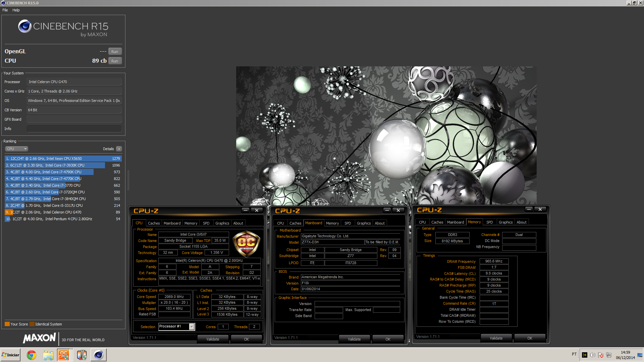This screenshot has width=644, height=362.
Task: Switch to Memory tab in left CPU-Z window
Action: (x=191, y=223)
